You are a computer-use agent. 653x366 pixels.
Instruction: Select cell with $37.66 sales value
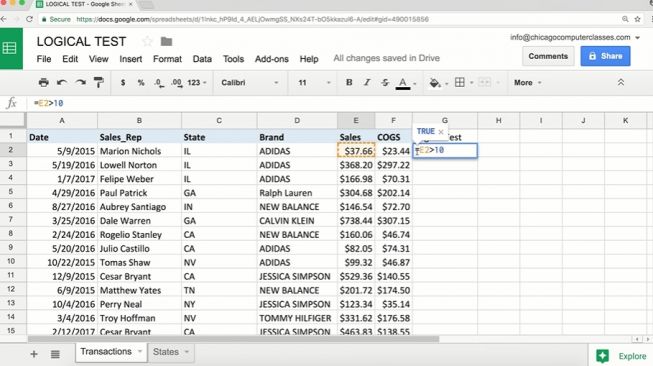(x=356, y=151)
